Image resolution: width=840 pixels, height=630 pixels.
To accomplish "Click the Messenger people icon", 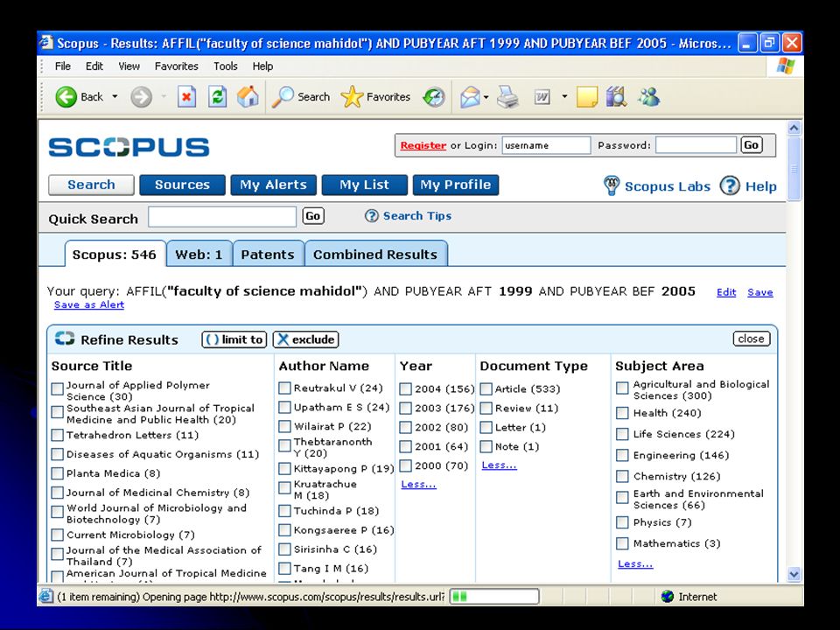I will [648, 97].
